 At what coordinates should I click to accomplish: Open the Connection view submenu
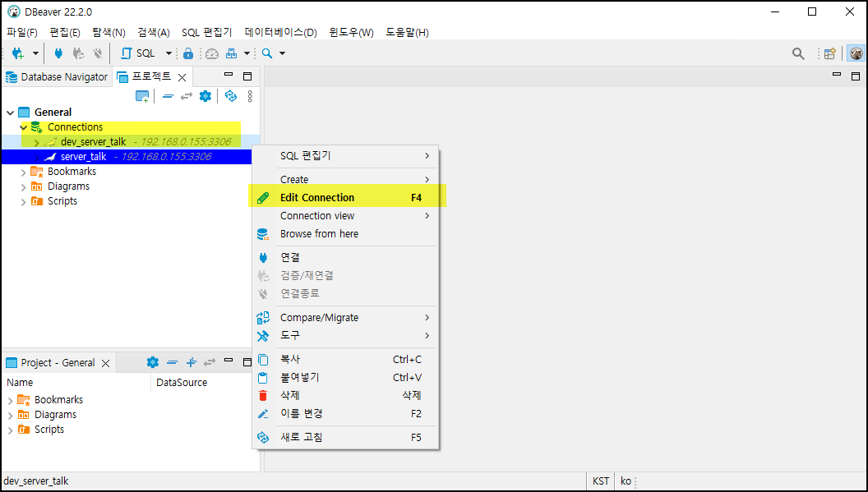345,216
